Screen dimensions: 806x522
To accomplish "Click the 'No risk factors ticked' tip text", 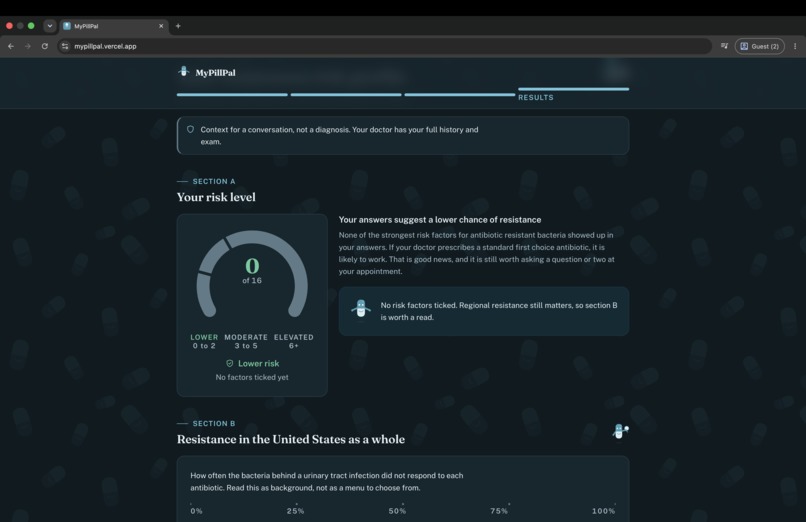I will pos(499,311).
